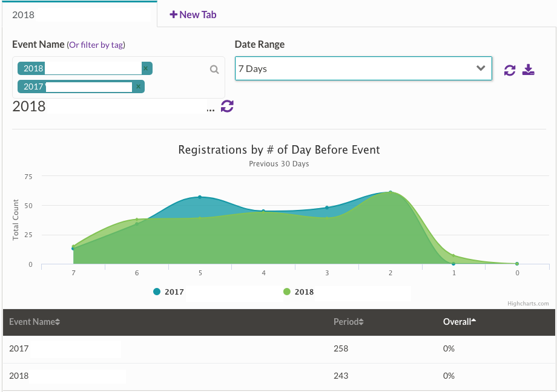Open the Highcharts.com credit link

click(x=529, y=304)
